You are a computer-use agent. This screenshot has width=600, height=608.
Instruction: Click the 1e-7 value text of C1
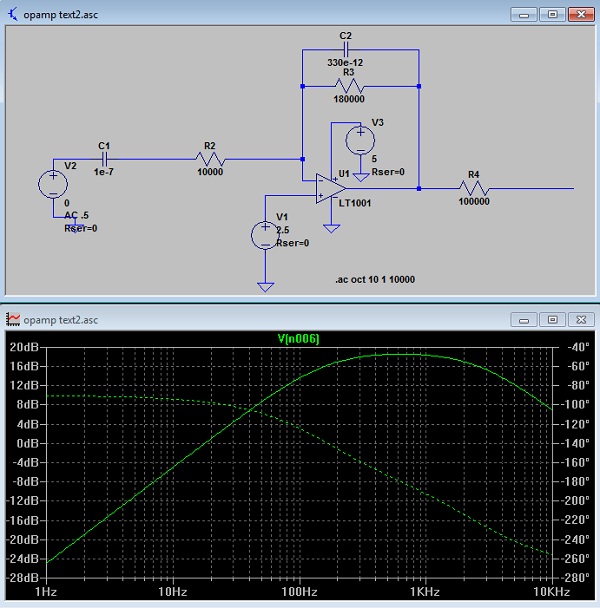[104, 172]
